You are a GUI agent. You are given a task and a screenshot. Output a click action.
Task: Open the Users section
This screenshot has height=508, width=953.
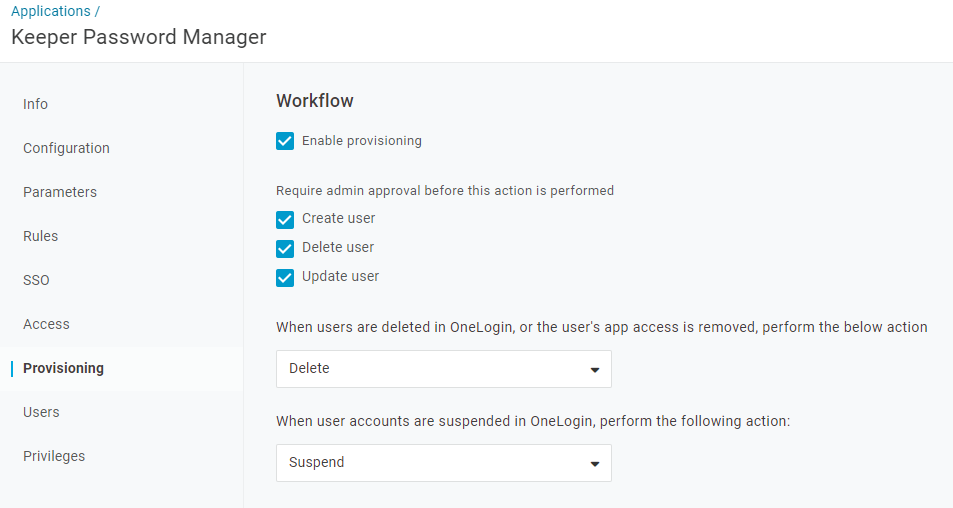[x=41, y=412]
